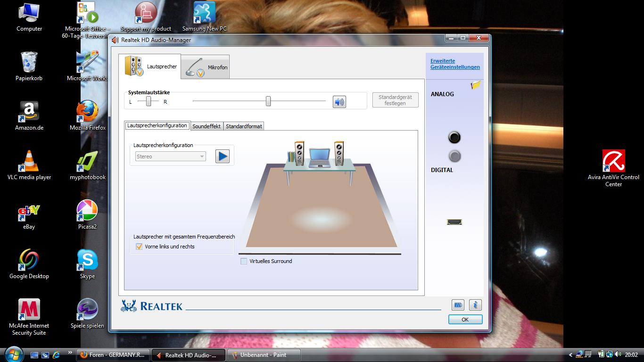Open the information icon in Realtek manager

point(475,305)
